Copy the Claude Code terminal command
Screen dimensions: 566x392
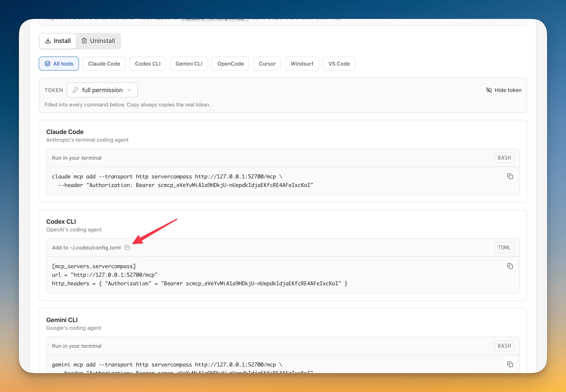[x=510, y=176]
